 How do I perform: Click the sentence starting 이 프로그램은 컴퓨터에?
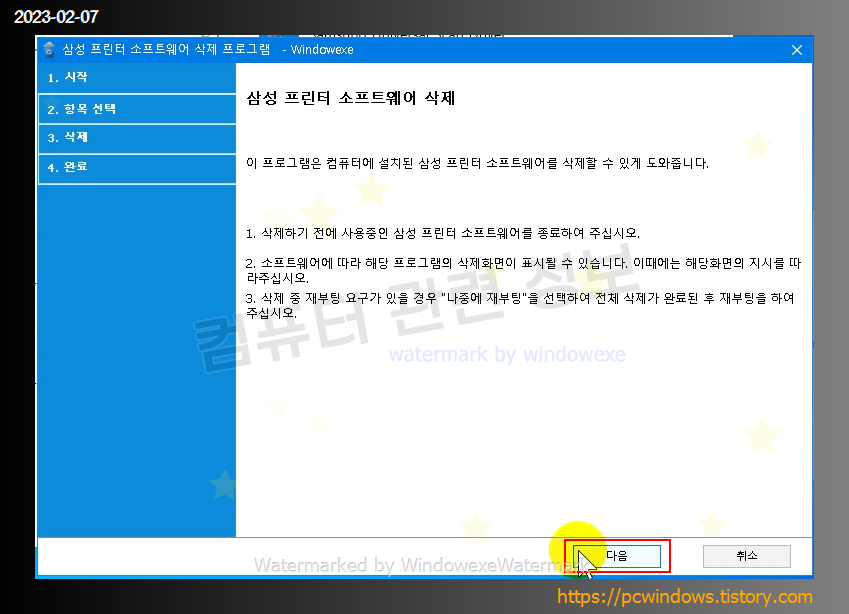[x=477, y=163]
